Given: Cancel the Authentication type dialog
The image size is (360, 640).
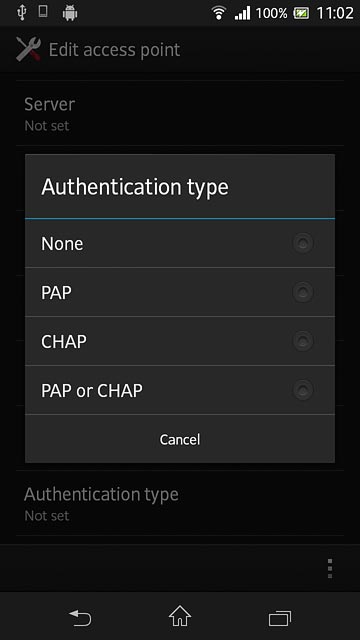Looking at the screenshot, I should 180,439.
